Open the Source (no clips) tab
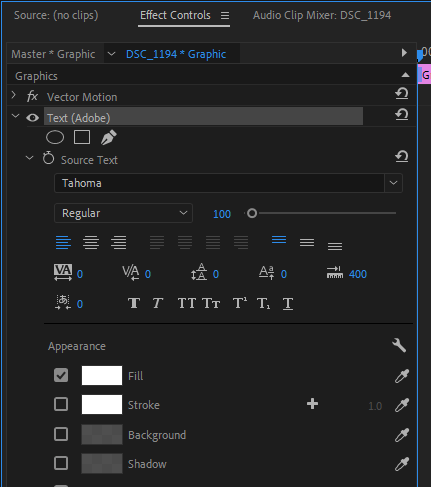431x487 pixels. [56, 15]
